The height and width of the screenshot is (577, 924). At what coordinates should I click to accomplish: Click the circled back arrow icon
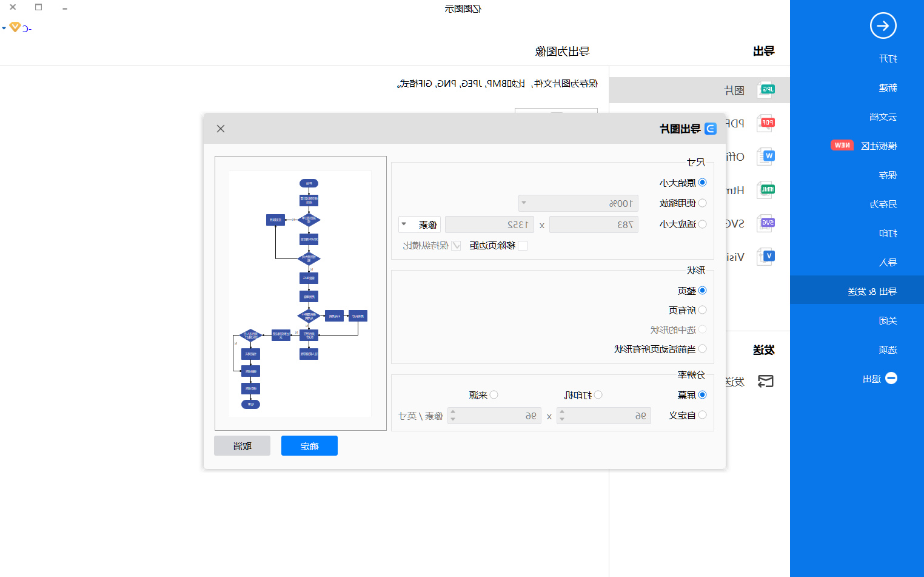tap(883, 25)
